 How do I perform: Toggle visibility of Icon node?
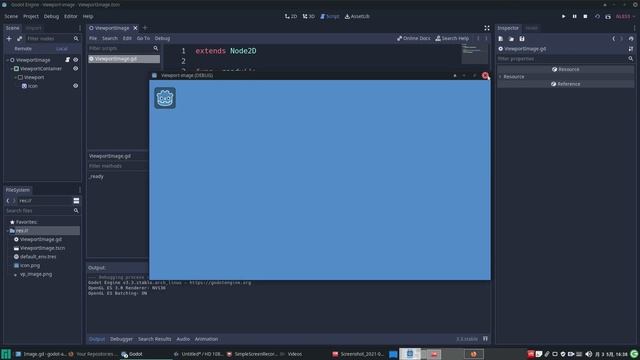click(76, 86)
